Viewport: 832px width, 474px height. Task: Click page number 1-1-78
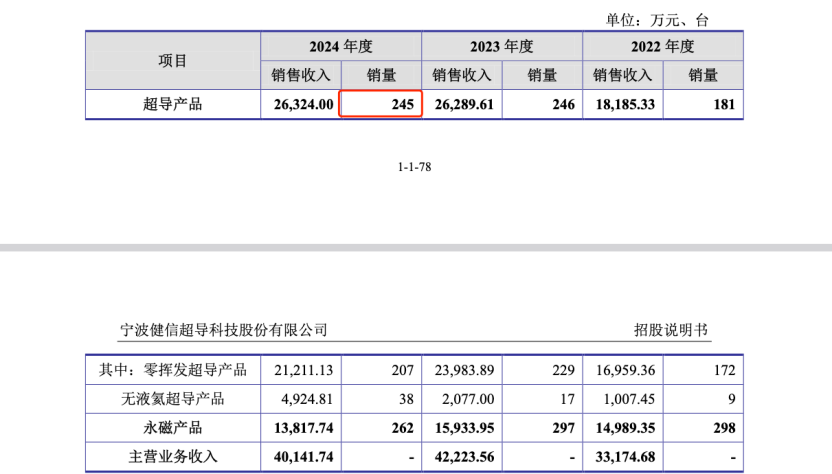[x=415, y=169]
